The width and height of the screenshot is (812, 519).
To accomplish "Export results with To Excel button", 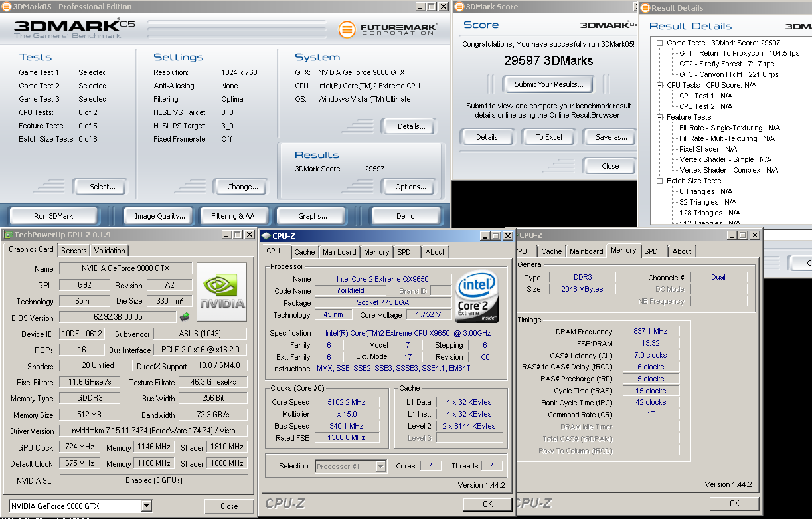I will (x=549, y=137).
